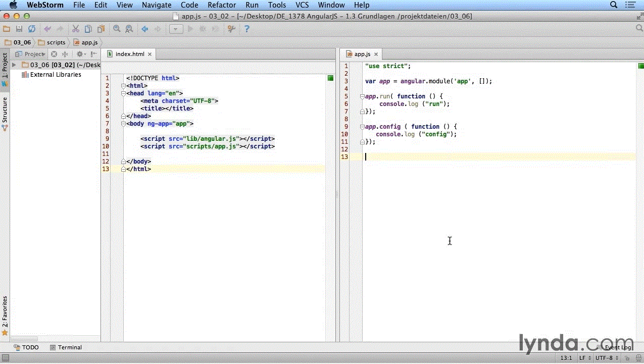
Task: Click the 13:1 caret position indicator
Action: (x=566, y=358)
